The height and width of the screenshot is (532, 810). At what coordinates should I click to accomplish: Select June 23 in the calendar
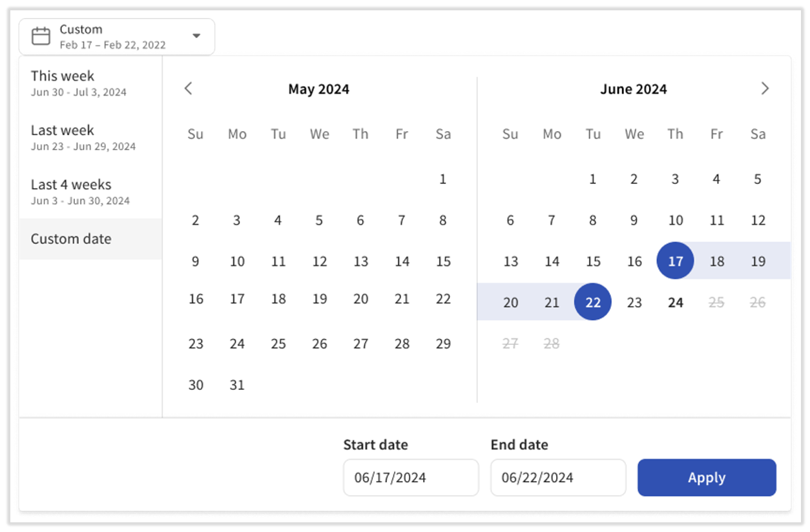point(634,302)
